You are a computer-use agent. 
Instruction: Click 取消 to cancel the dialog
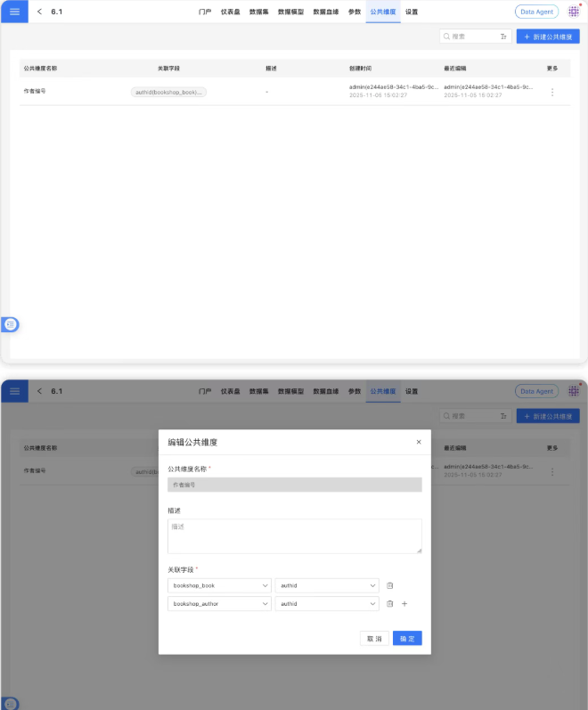[374, 639]
